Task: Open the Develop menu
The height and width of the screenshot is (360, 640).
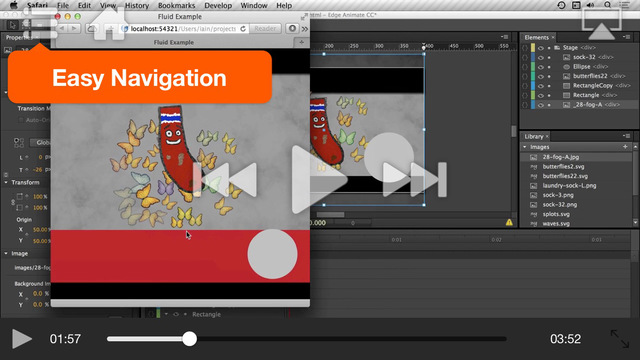Action: (x=218, y=5)
